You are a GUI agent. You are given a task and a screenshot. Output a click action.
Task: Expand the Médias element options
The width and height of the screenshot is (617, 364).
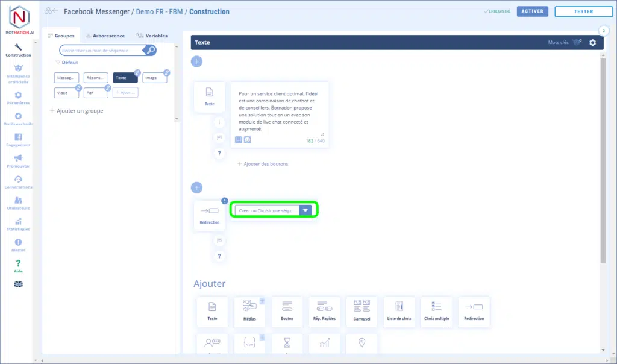click(262, 300)
